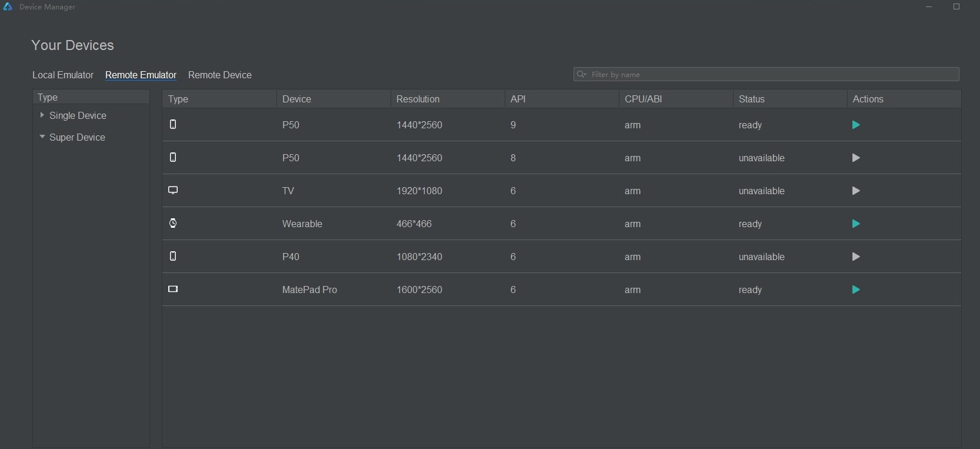Click the 466*466 resolution value

(x=414, y=224)
